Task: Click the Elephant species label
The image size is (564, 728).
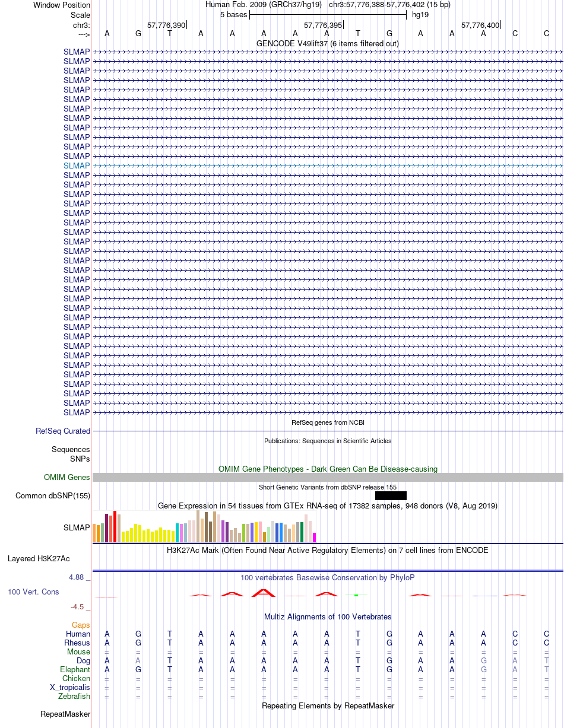Action: tap(75, 669)
